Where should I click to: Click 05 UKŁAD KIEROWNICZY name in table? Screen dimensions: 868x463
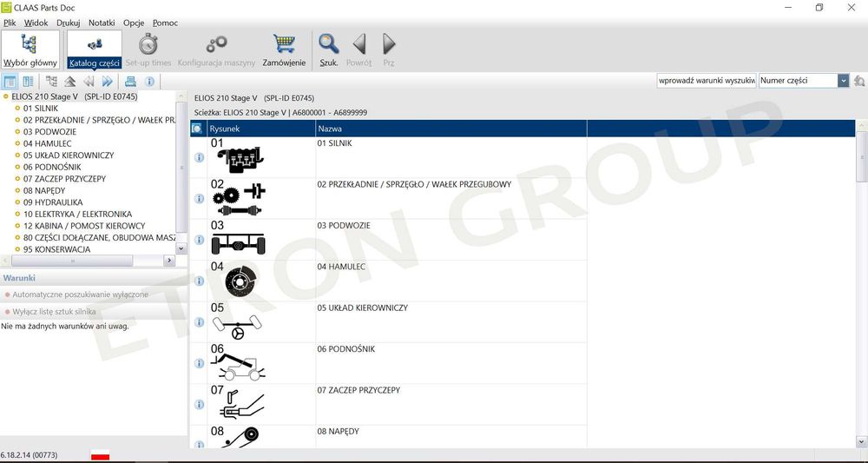click(x=363, y=308)
